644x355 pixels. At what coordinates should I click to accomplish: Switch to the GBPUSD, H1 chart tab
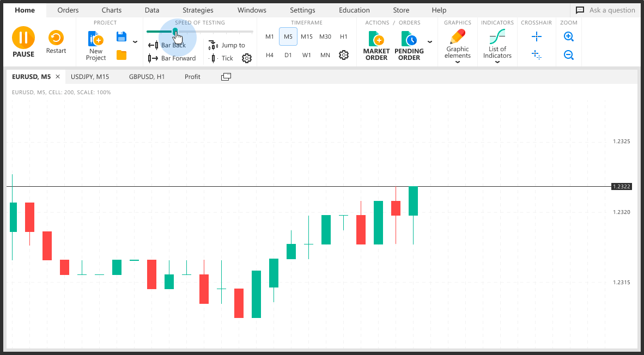pyautogui.click(x=147, y=76)
